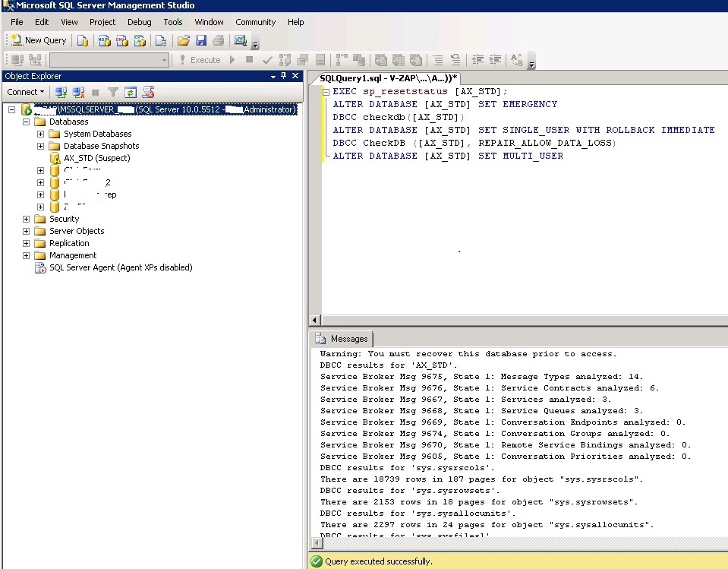Collapse the query code outline block
The image size is (728, 569).
326,92
